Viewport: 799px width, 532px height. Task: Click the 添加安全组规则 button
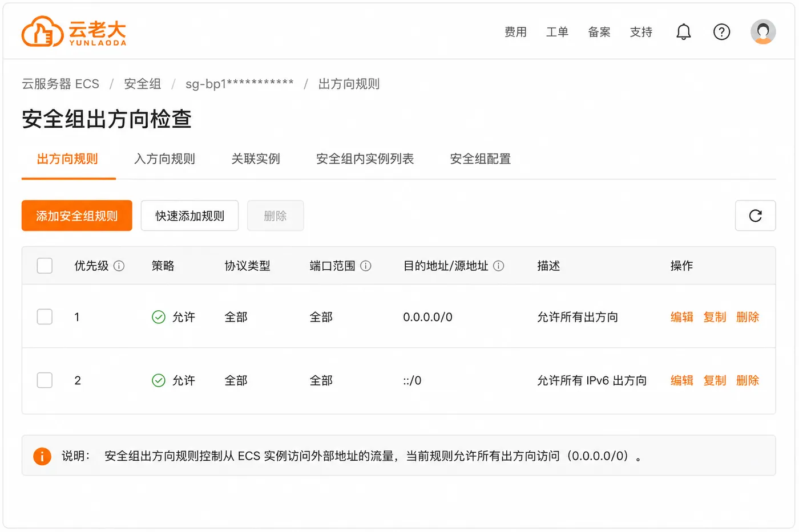tap(77, 216)
